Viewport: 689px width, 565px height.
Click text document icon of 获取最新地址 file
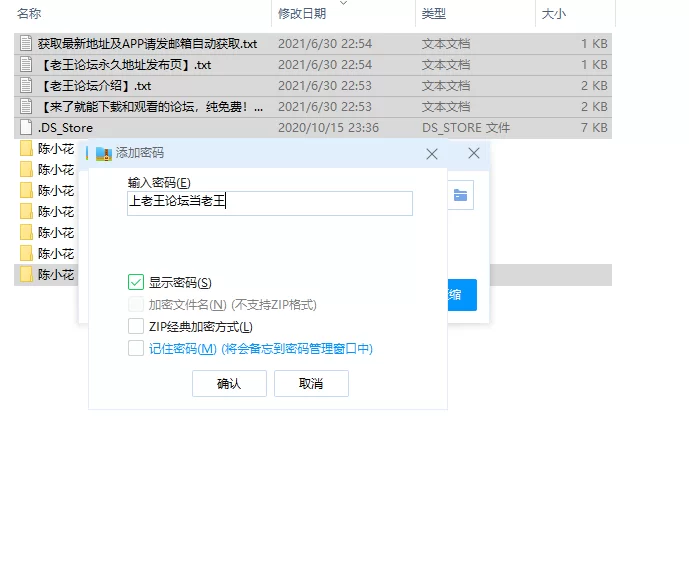[x=26, y=43]
